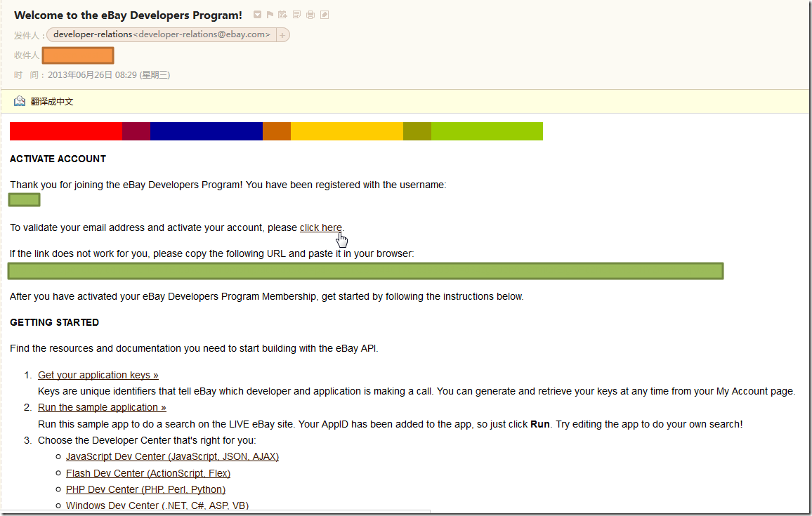Viewport: 812px width, 516px height.
Task: Open the note icon next to the subject
Action: [x=296, y=15]
